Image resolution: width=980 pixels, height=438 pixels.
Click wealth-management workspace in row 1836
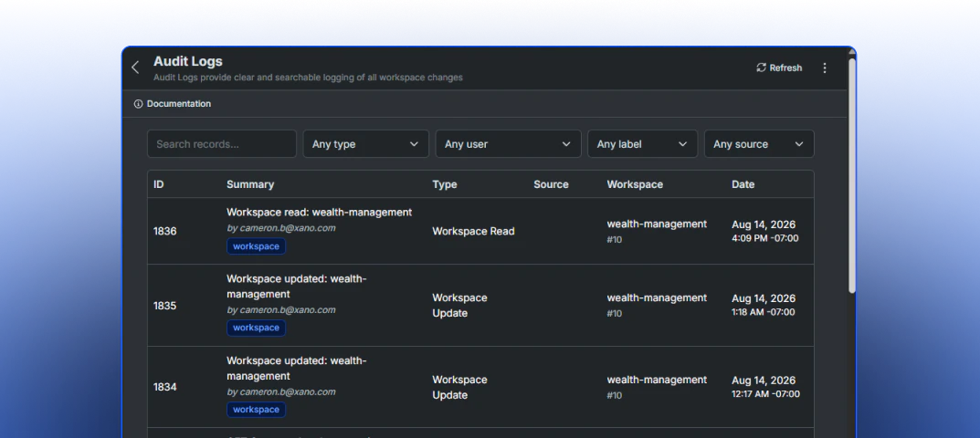click(657, 224)
